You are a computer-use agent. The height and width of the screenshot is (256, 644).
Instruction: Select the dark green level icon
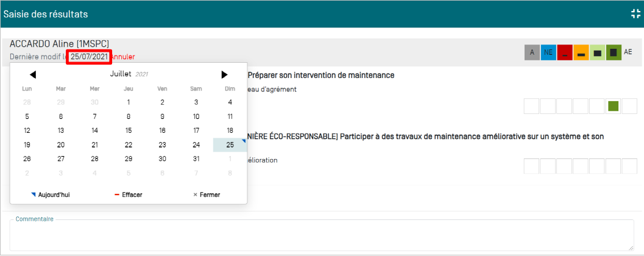614,52
